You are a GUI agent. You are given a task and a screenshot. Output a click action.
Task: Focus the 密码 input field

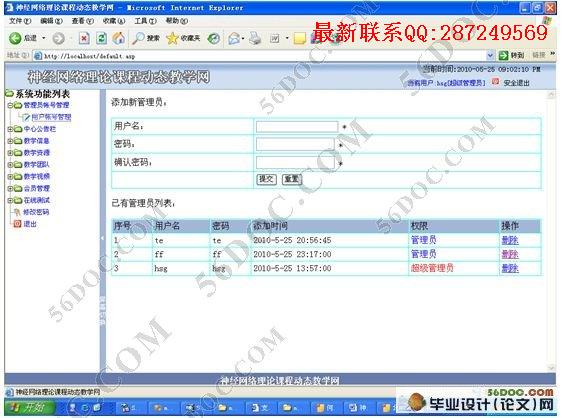295,144
